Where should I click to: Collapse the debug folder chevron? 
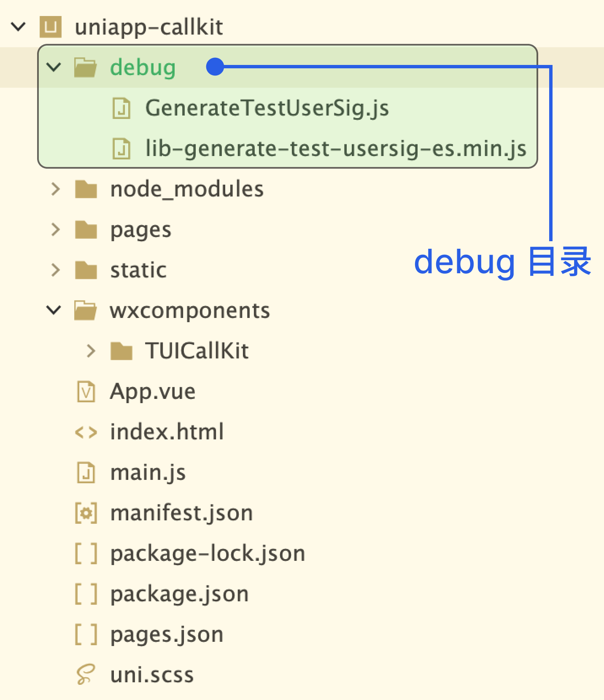[x=54, y=67]
